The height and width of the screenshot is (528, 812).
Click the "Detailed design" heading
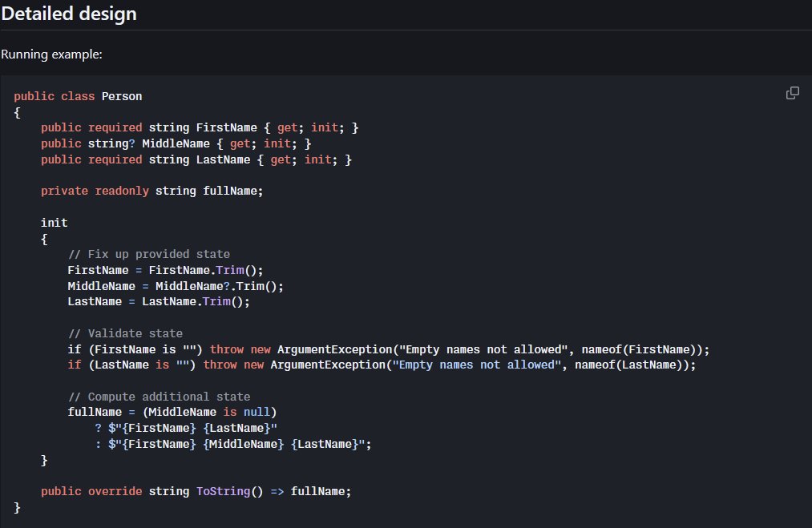[69, 14]
